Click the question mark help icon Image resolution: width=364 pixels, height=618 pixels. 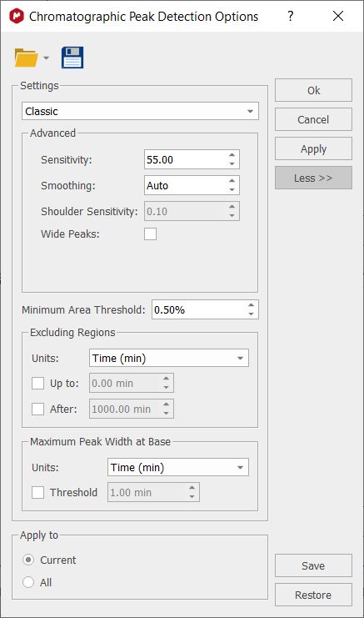pyautogui.click(x=291, y=16)
